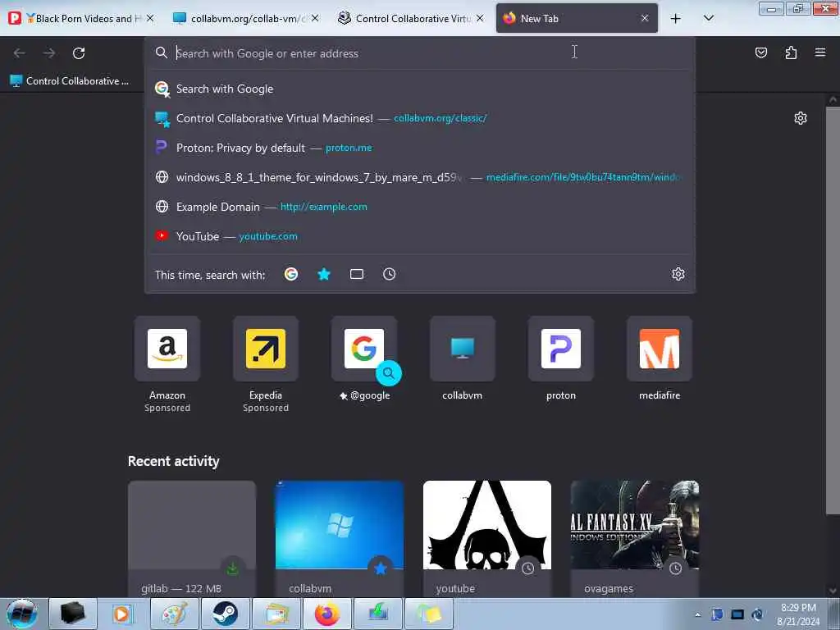Viewport: 840px width, 630px height.
Task: Expand the list all tabs chevron
Action: coord(708,18)
